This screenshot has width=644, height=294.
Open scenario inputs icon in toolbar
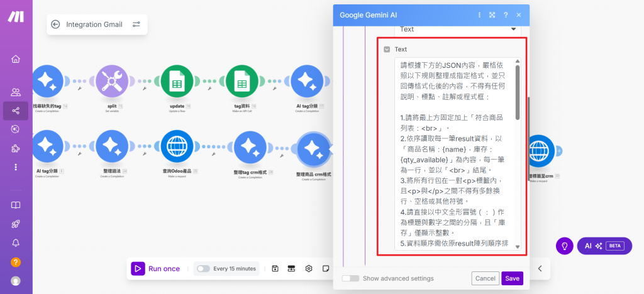point(292,269)
